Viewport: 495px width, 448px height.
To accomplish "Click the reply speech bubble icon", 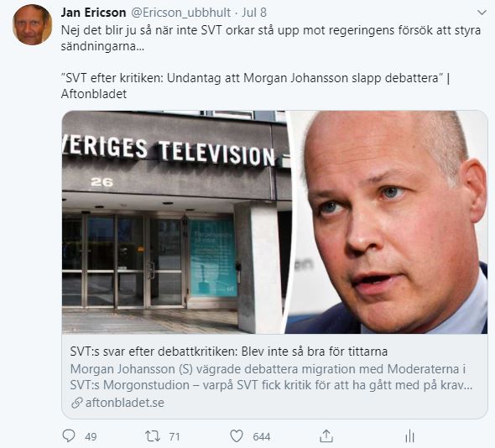I will coord(69,436).
